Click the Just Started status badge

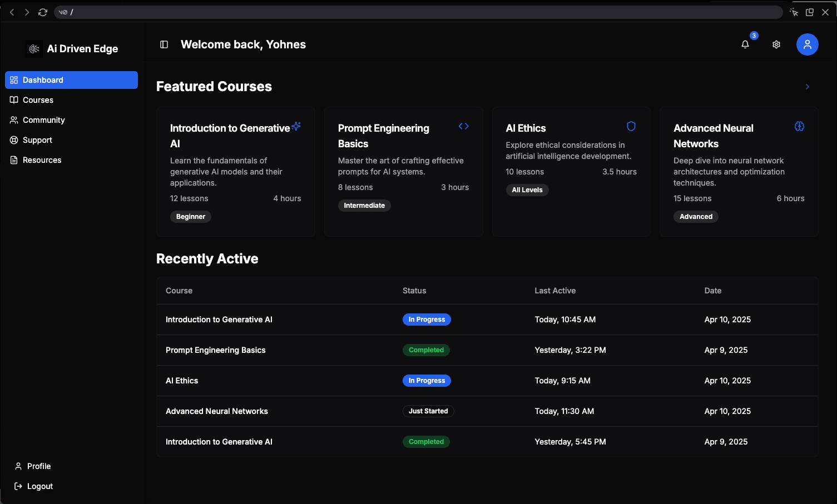[428, 411]
